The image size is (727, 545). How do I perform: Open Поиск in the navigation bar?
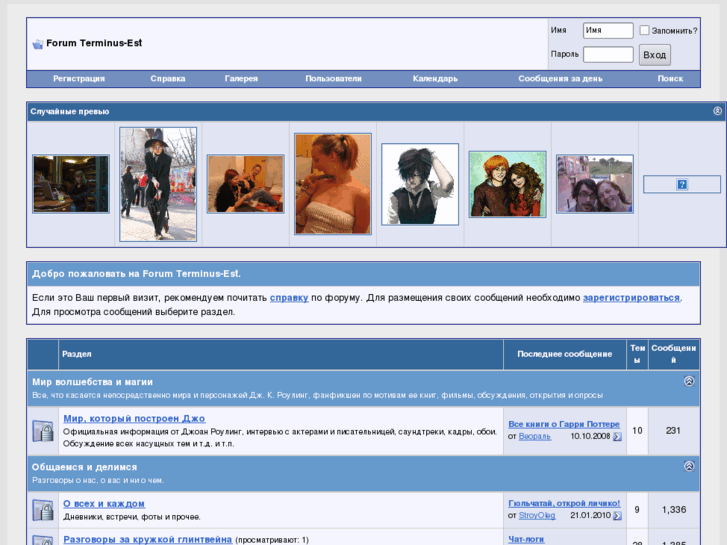coord(670,79)
